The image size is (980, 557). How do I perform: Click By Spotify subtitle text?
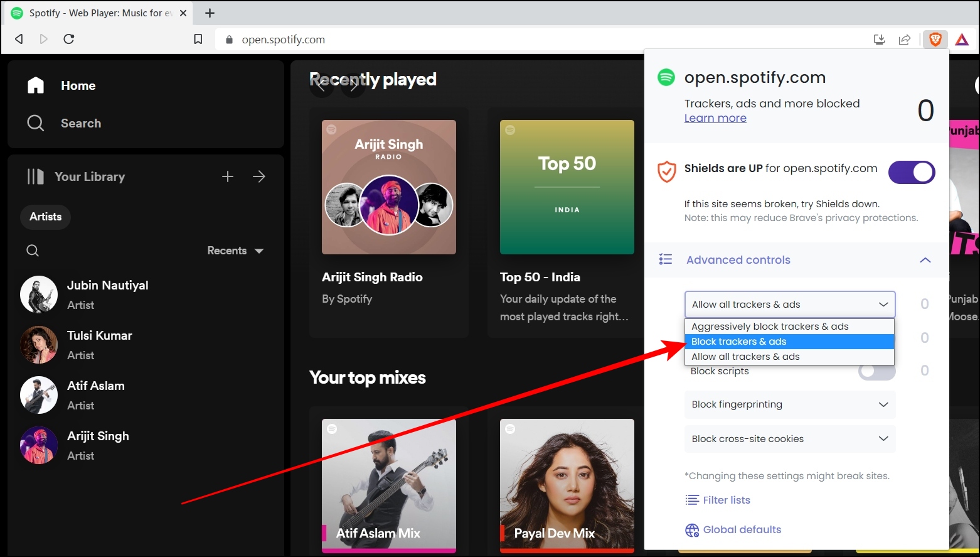[x=347, y=299]
